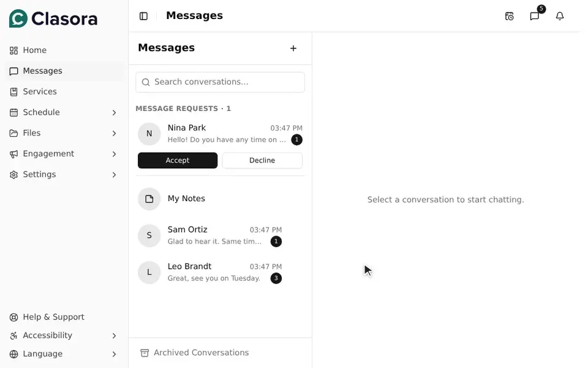This screenshot has height=368, width=588.
Task: Focus the Search conversations field
Action: [x=220, y=82]
